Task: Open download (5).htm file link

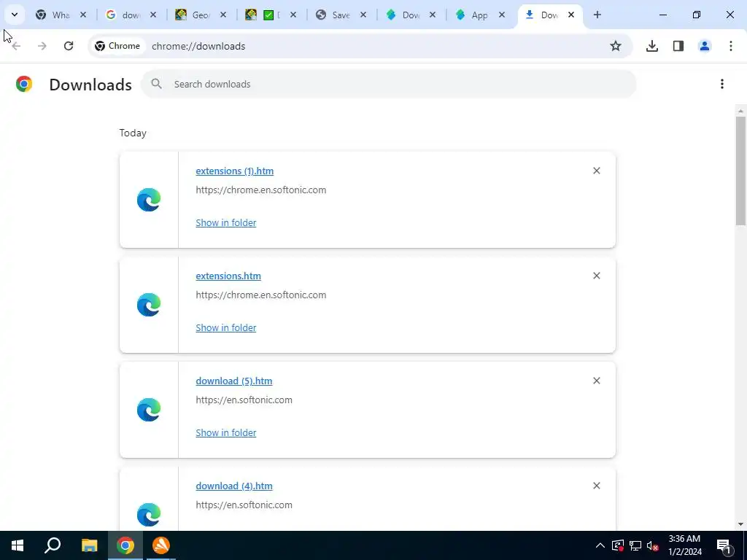Action: (x=234, y=381)
